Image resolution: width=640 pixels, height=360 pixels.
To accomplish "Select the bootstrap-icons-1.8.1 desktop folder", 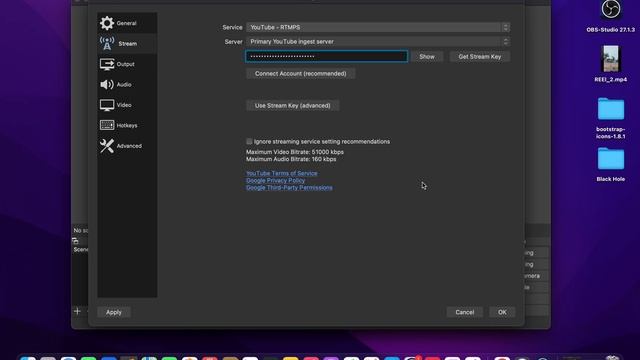I will [611, 118].
